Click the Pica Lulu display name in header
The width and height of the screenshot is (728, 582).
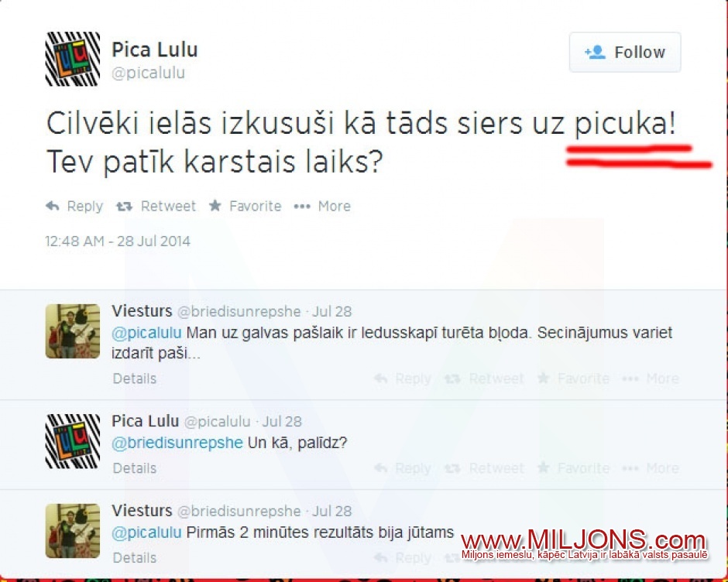(x=155, y=50)
